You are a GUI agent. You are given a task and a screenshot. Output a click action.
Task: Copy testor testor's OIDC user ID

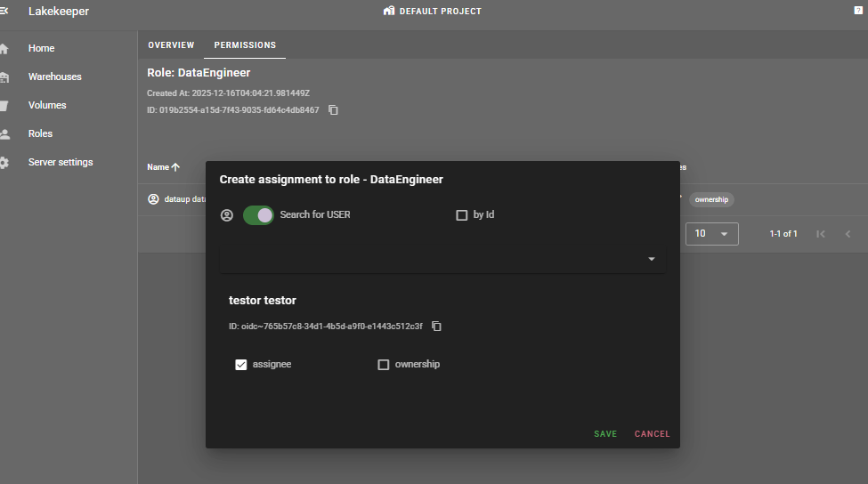(436, 327)
